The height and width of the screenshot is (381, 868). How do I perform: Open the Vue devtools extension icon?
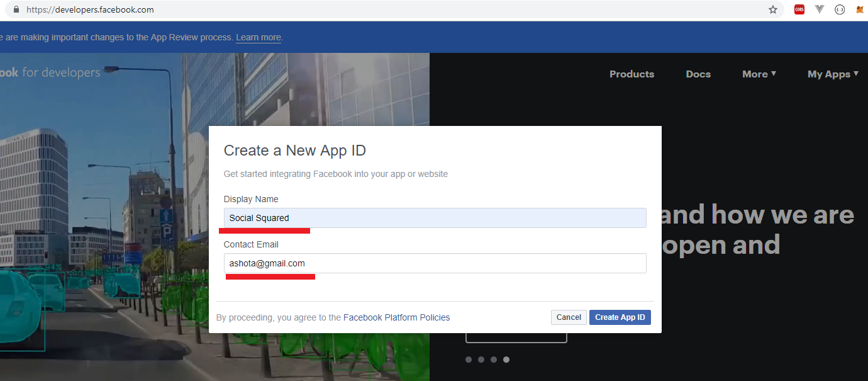[819, 9]
